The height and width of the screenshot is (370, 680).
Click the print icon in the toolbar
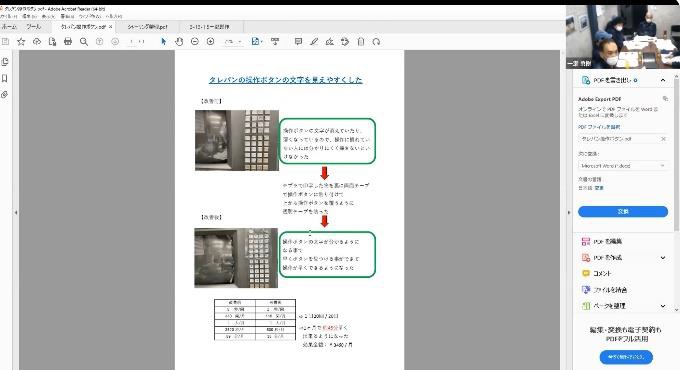click(x=68, y=42)
